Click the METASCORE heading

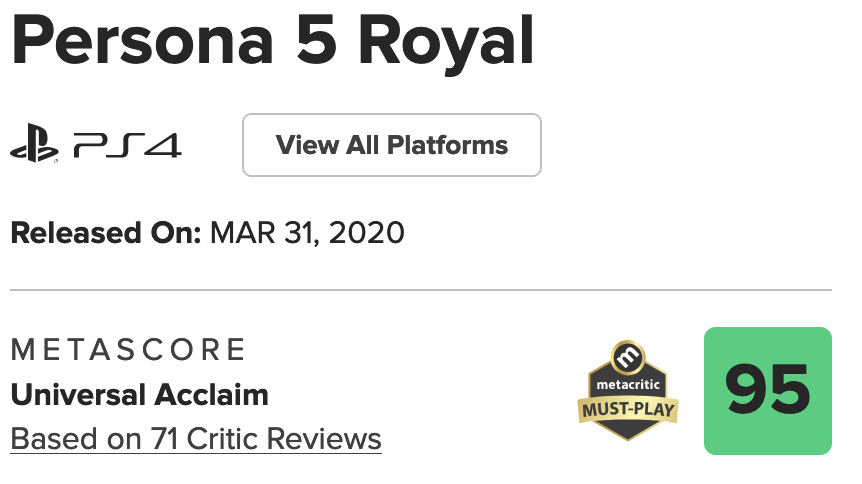point(128,350)
